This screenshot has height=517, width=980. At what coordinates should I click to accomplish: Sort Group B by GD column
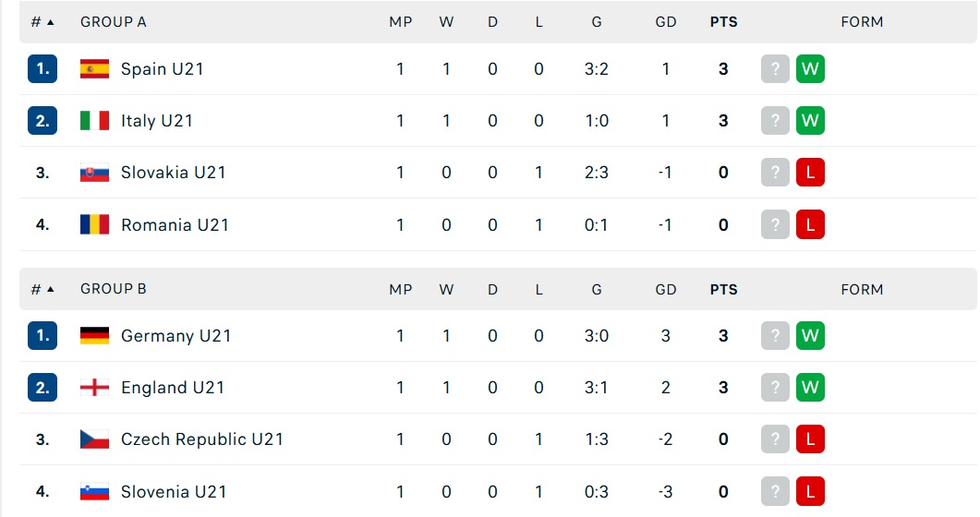click(x=666, y=289)
